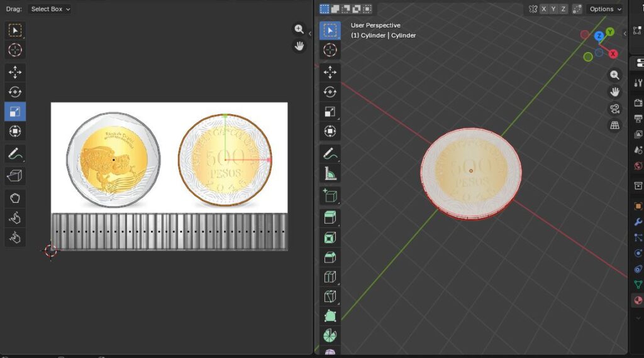Open the Modifiers properties tab
Screen dimensions: 644x358
[638, 222]
